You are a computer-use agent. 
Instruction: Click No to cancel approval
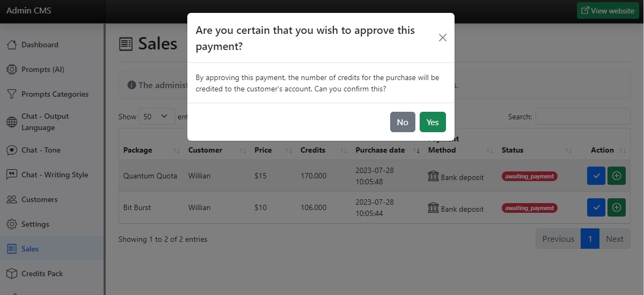click(402, 122)
